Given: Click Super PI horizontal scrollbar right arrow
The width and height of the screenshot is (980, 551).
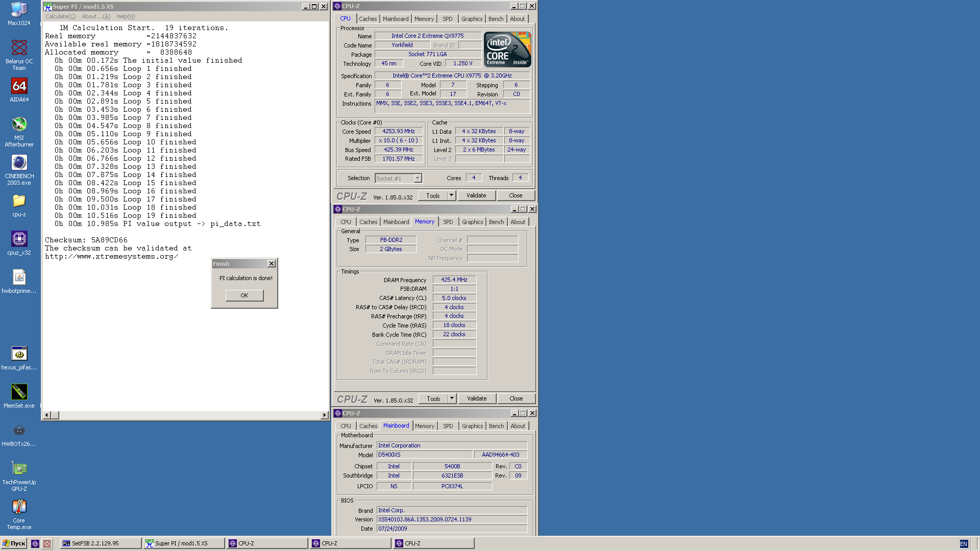Looking at the screenshot, I should [324, 415].
